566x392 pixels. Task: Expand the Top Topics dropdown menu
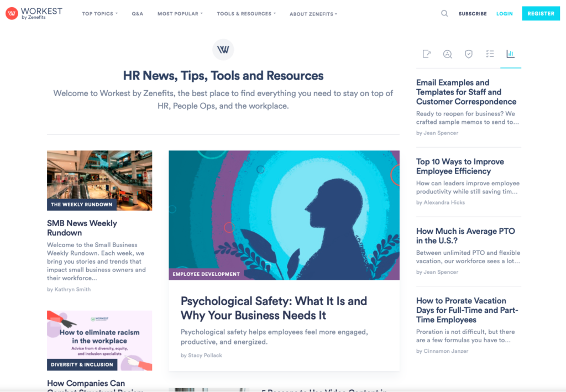point(99,14)
